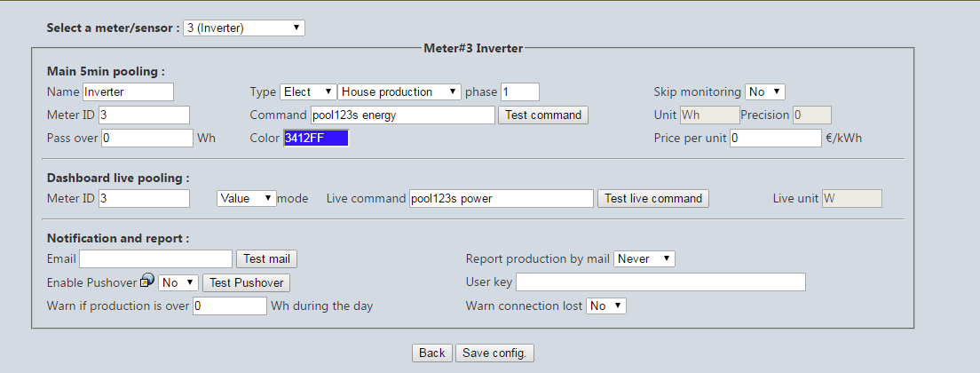The width and height of the screenshot is (980, 373).
Task: Toggle the Enable Pushover dropdown
Action: pyautogui.click(x=178, y=283)
